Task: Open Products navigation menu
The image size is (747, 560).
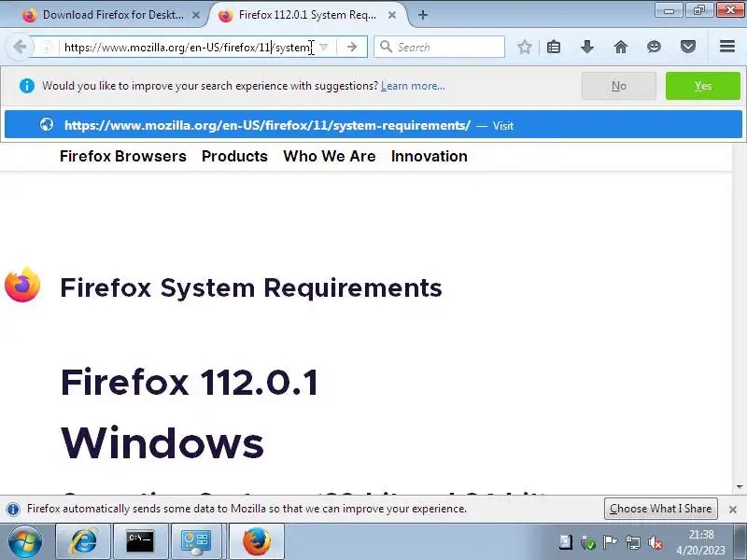Action: 234,156
